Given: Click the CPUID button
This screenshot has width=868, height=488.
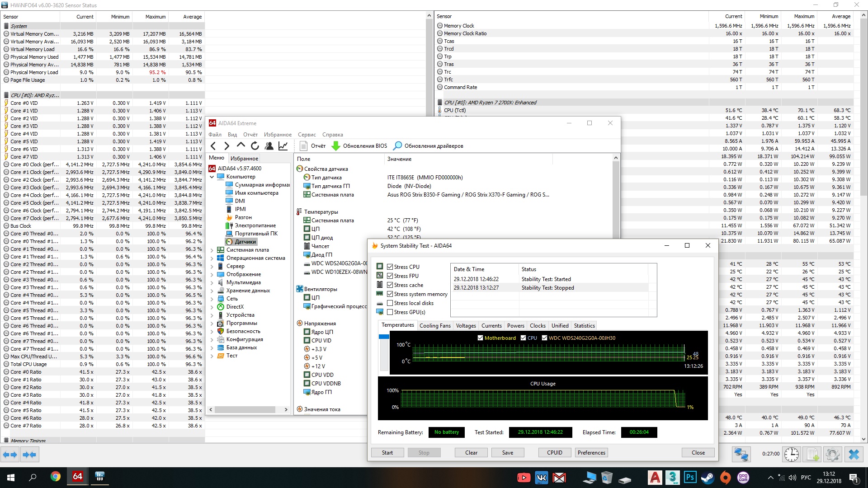Looking at the screenshot, I should 554,453.
